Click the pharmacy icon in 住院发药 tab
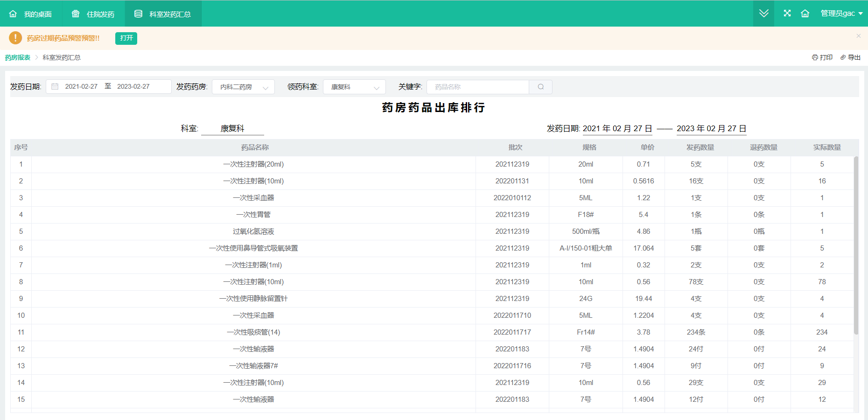The height and width of the screenshot is (420, 868). tap(76, 14)
